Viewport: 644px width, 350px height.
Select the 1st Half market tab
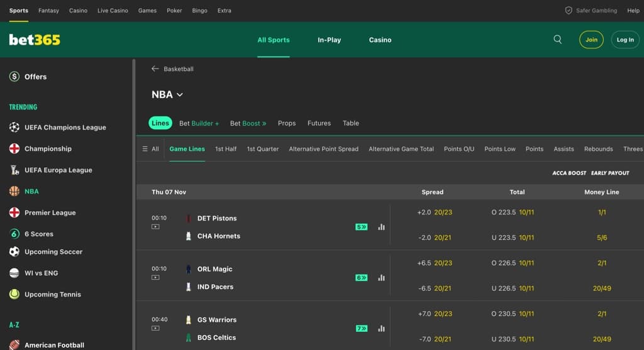click(226, 149)
